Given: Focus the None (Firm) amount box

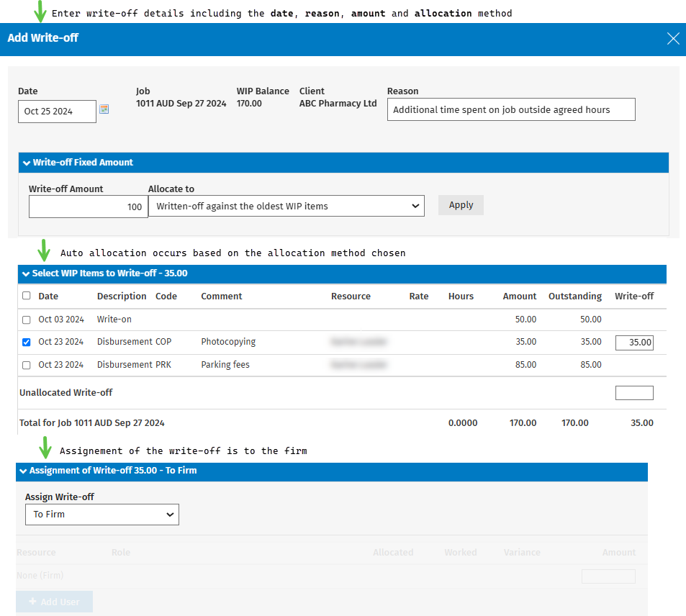Looking at the screenshot, I should pyautogui.click(x=608, y=576).
